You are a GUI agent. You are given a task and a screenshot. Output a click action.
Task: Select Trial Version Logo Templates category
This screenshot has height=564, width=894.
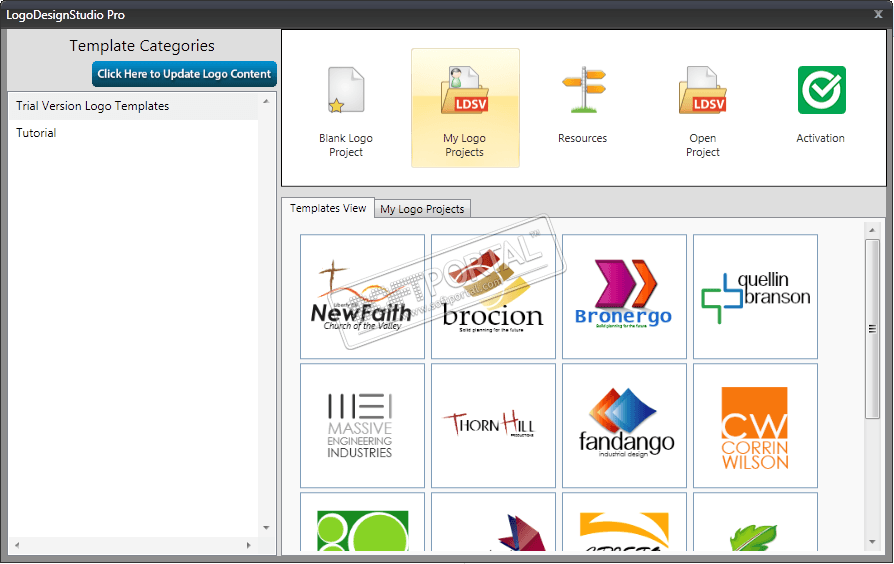(x=133, y=106)
